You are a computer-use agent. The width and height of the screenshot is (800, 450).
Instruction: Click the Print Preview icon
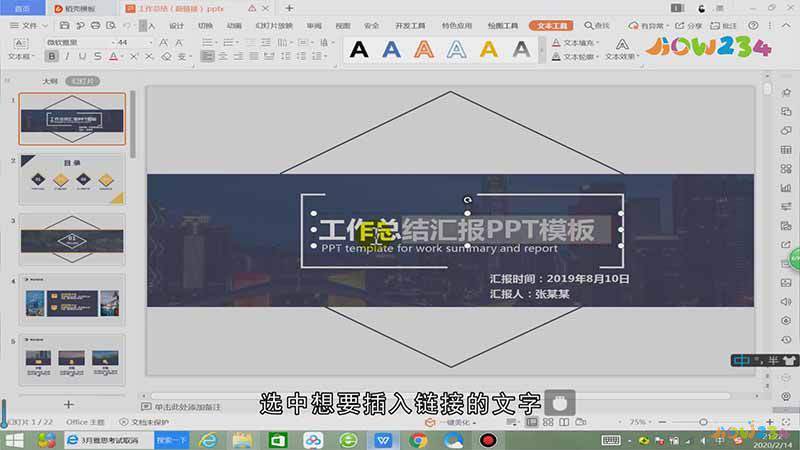(x=111, y=25)
